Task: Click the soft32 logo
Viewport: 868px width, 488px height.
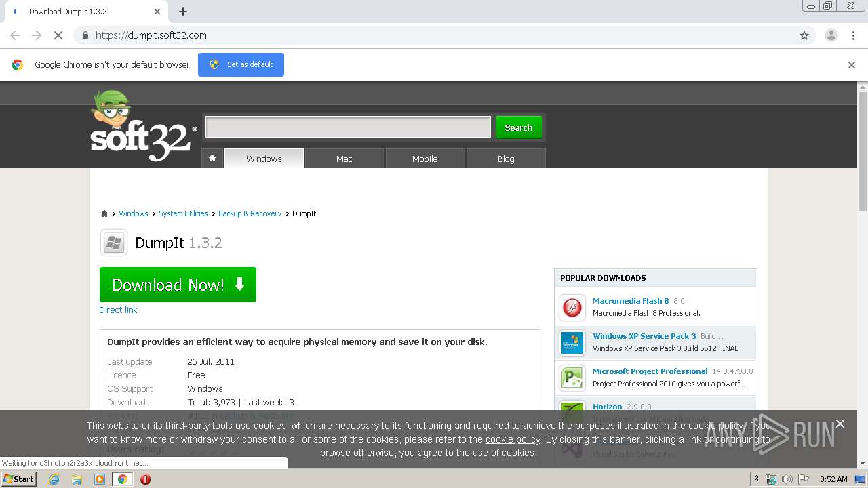Action: point(143,127)
